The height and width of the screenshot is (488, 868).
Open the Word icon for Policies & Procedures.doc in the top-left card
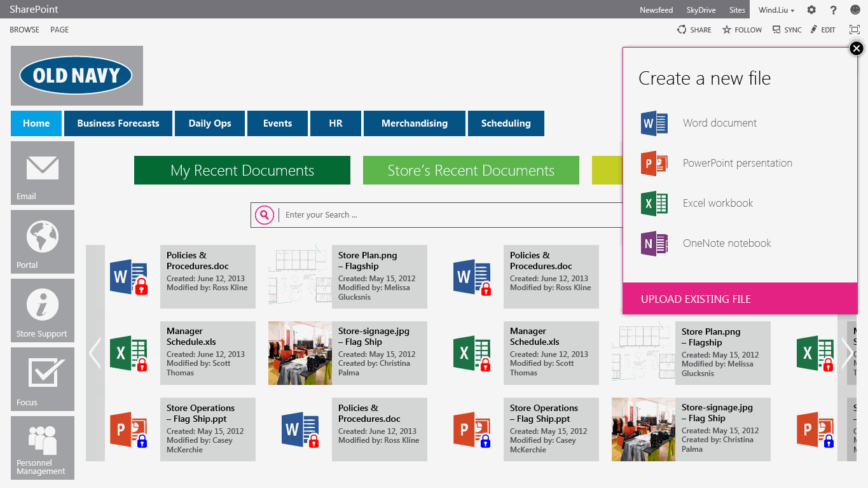click(129, 277)
